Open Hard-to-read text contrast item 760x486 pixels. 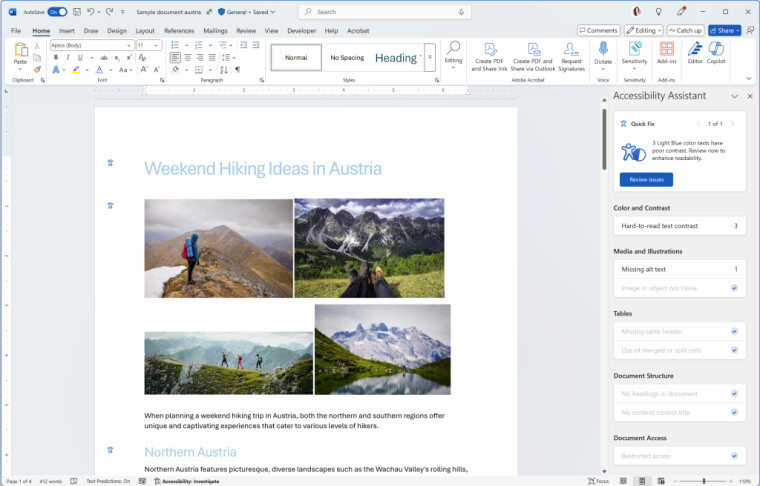pos(680,226)
